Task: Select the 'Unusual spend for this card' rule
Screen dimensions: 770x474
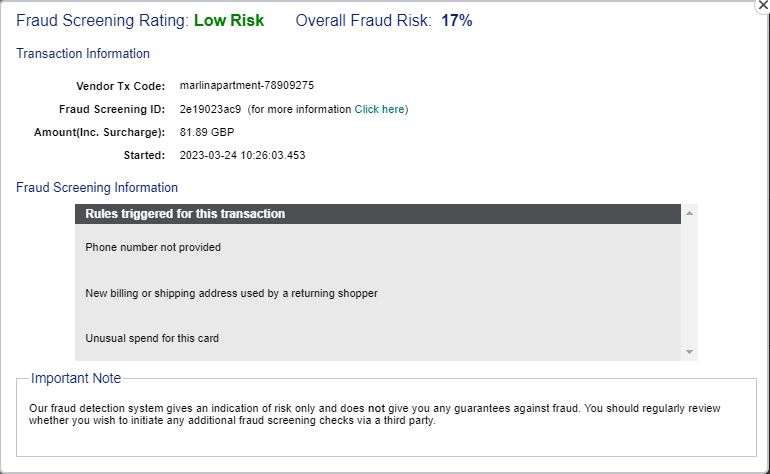Action: point(152,338)
